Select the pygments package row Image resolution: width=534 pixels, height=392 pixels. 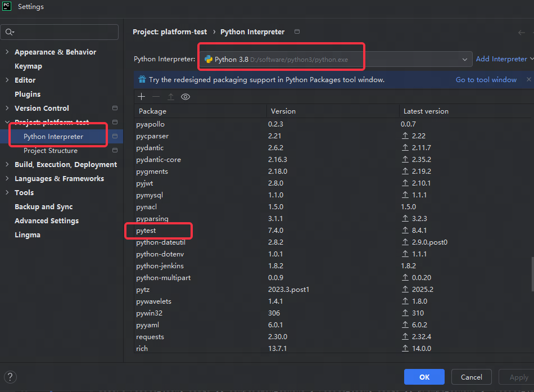(x=333, y=171)
